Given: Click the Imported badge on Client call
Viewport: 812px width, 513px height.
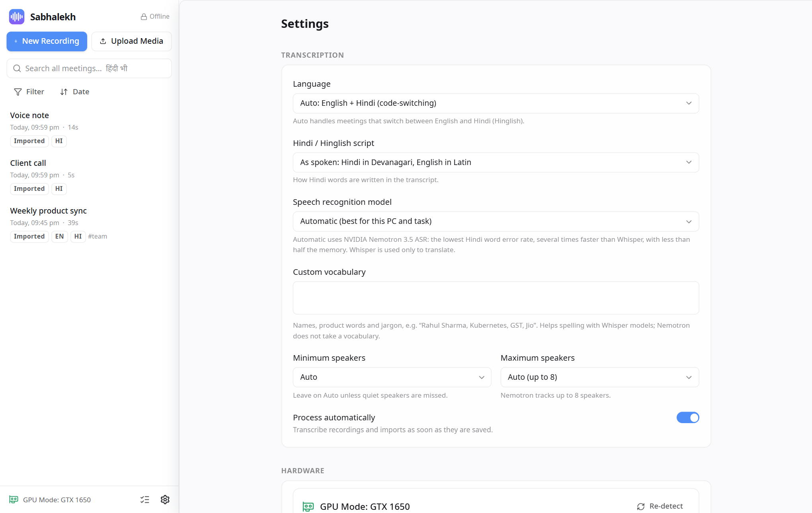Looking at the screenshot, I should click(x=29, y=189).
